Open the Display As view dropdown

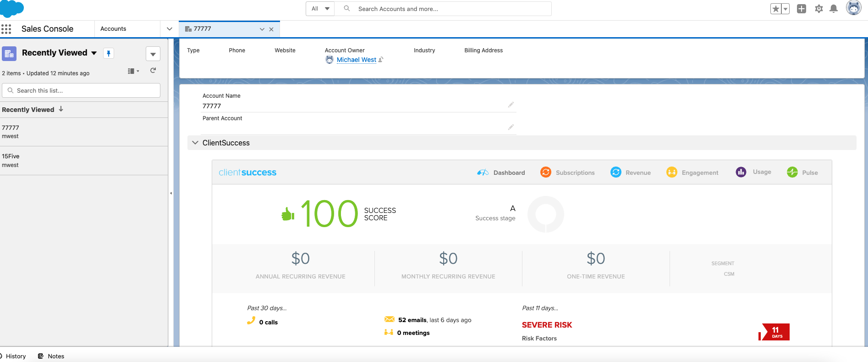click(x=133, y=71)
